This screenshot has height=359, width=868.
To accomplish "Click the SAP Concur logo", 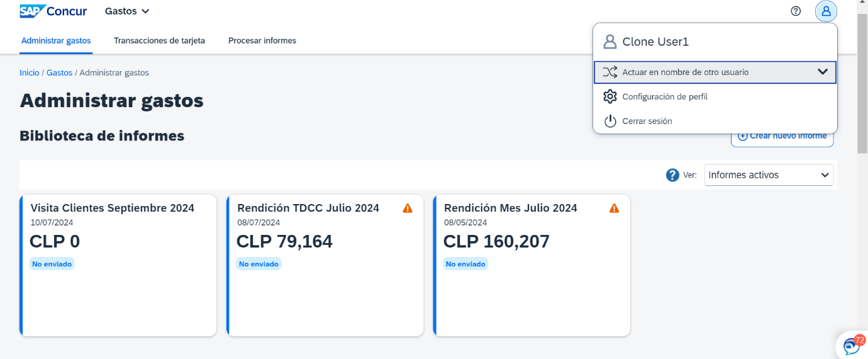I will pyautogui.click(x=53, y=11).
